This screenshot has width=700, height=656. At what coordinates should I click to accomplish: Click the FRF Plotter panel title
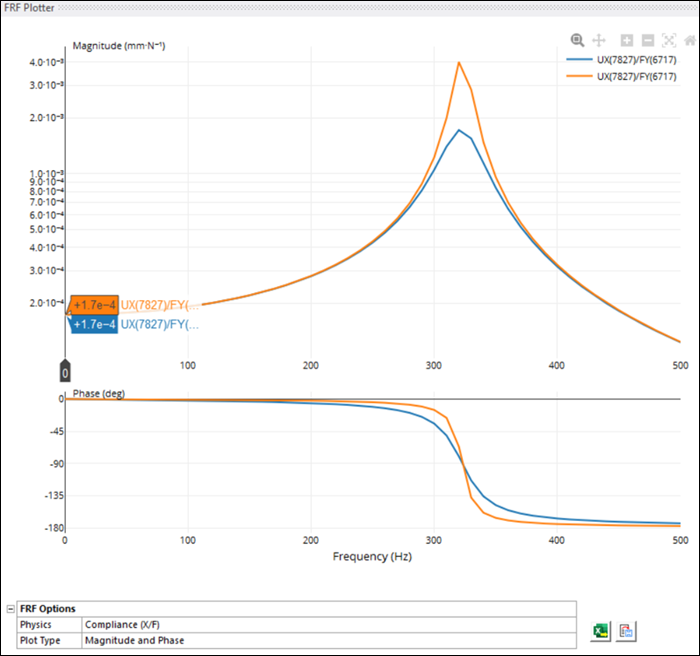tap(30, 7)
